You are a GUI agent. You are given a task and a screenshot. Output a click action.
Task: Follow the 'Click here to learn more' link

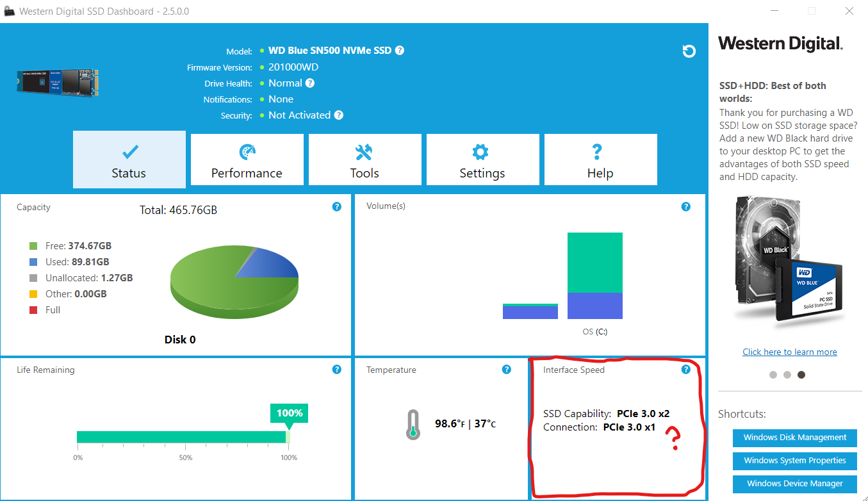pyautogui.click(x=790, y=352)
